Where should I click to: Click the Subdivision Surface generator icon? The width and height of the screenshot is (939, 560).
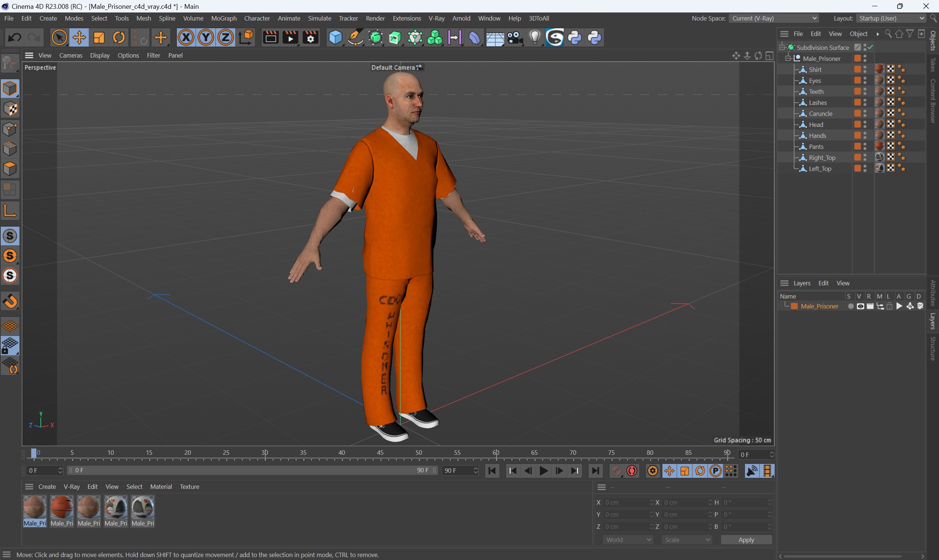pos(375,37)
